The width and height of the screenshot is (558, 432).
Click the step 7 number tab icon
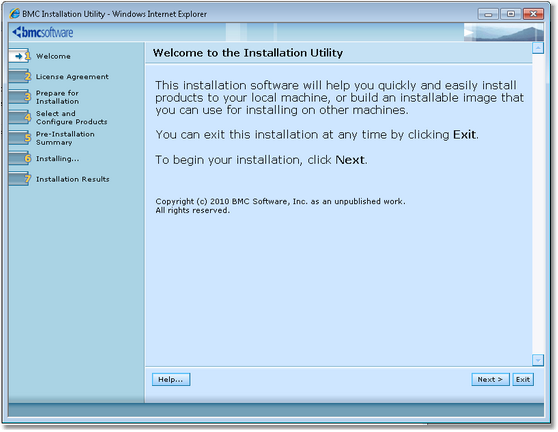20,179
